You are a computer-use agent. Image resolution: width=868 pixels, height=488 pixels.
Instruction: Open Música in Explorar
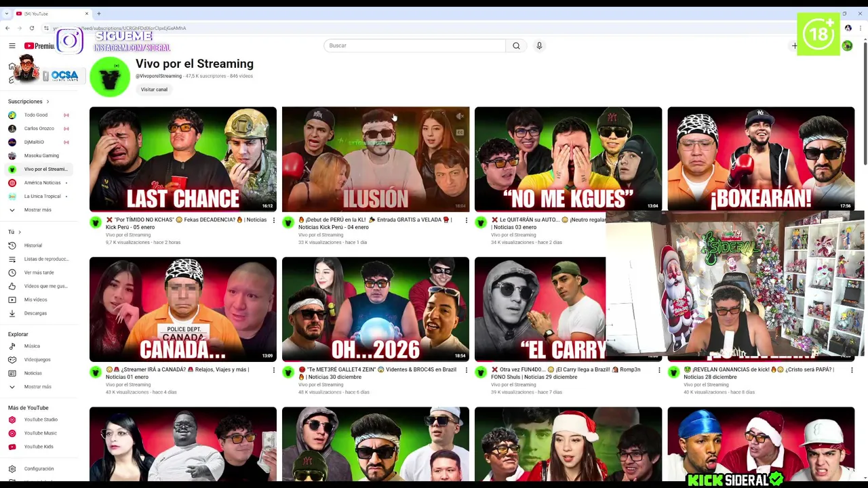point(39,346)
